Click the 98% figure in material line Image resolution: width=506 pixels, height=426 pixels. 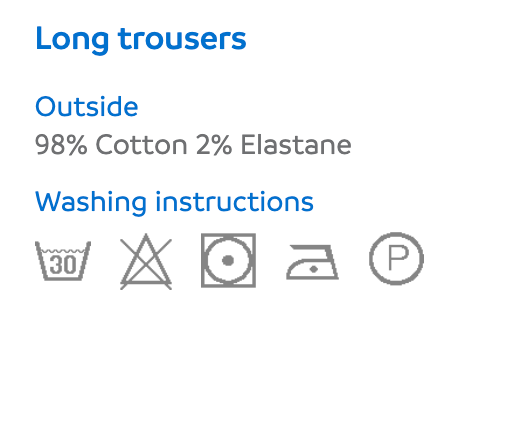[61, 145]
